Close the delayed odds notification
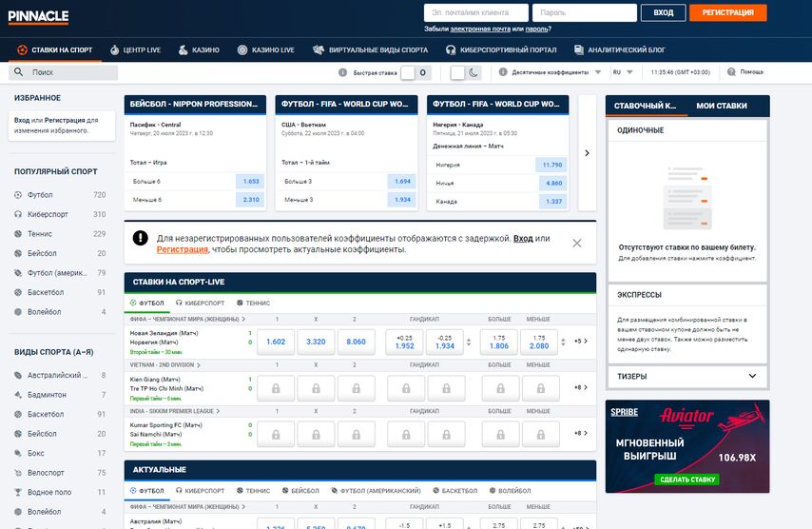This screenshot has height=529, width=812. pos(577,243)
